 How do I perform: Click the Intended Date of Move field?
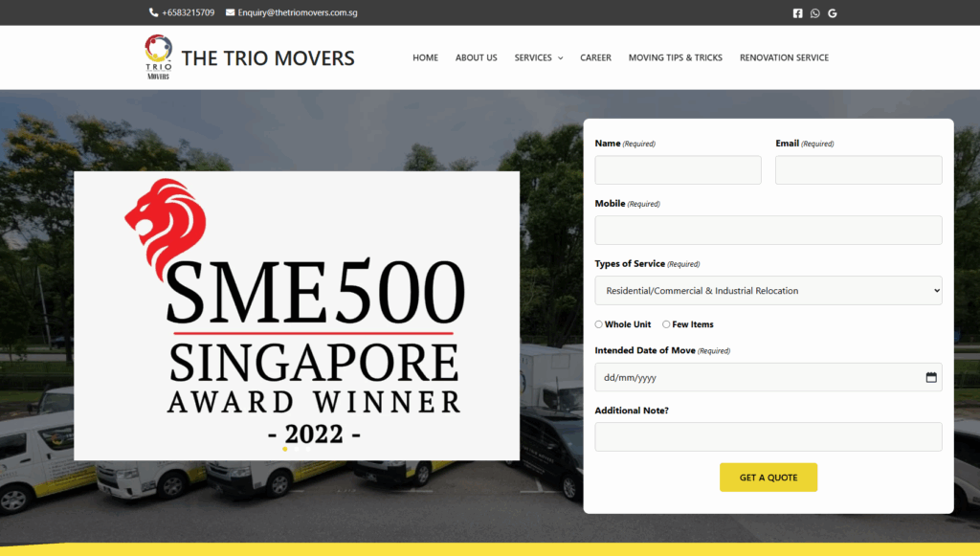click(756, 377)
